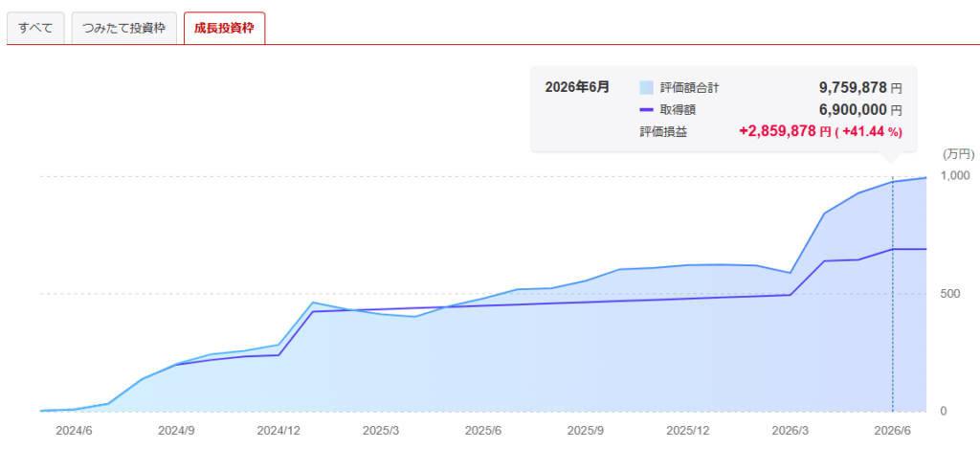Image resolution: width=980 pixels, height=449 pixels.
Task: Open the つみたて投資枠 tab
Action: tap(123, 28)
